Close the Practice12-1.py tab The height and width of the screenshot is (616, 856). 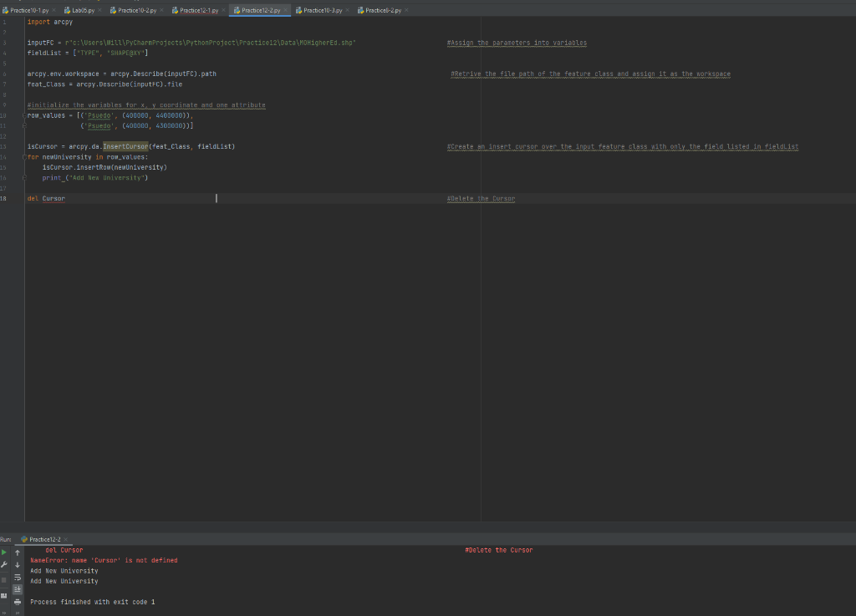(x=223, y=10)
